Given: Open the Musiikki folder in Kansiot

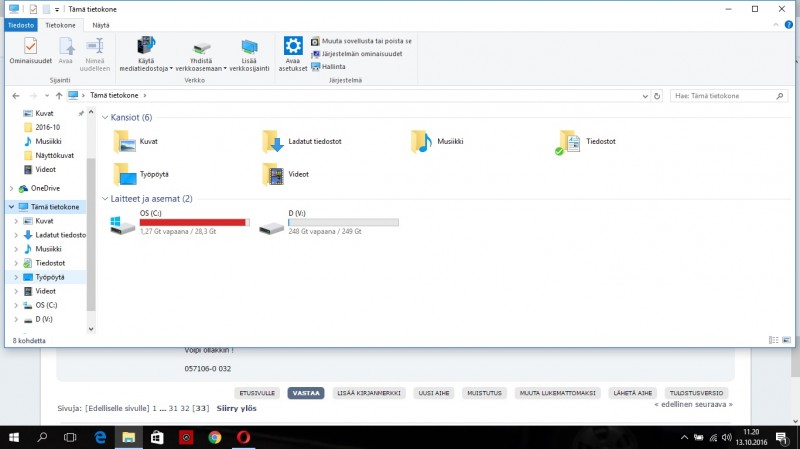Looking at the screenshot, I should point(420,142).
